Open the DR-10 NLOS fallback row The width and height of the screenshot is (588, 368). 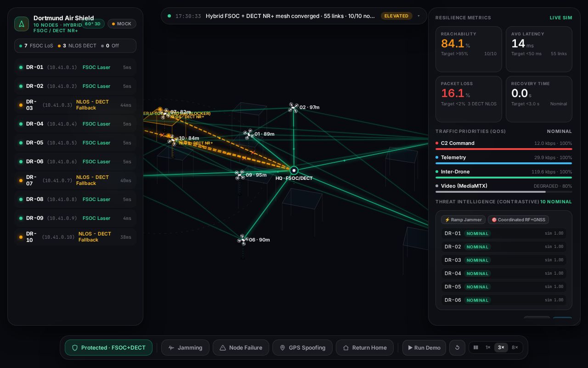75,237
